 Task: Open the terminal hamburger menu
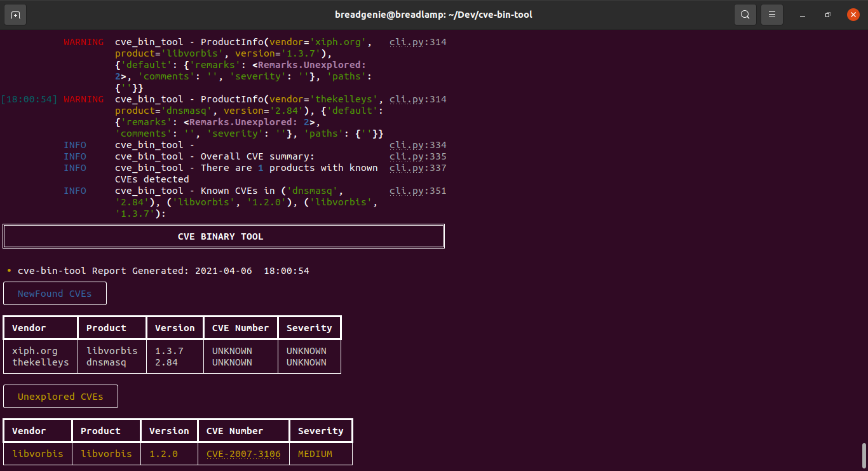coord(771,14)
